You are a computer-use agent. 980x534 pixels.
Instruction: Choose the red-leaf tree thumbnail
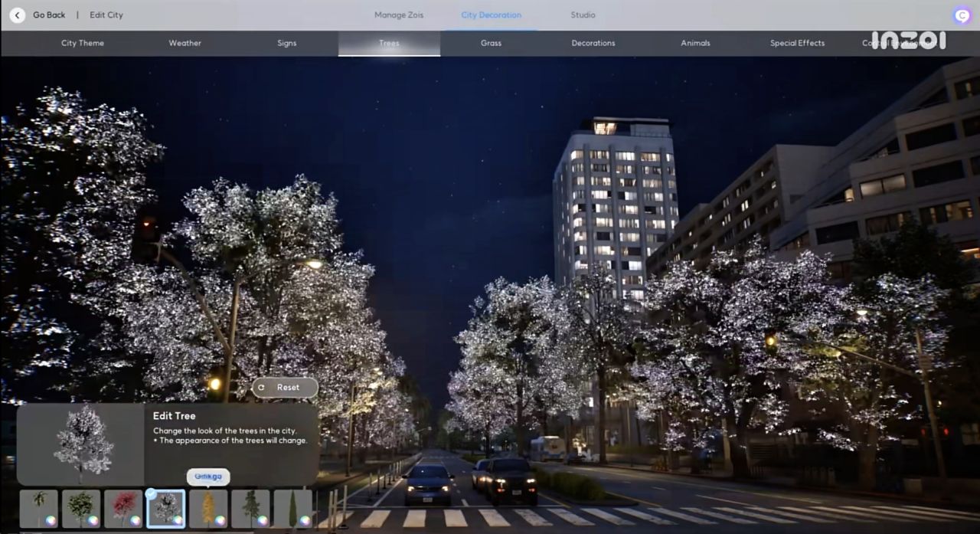(x=123, y=509)
